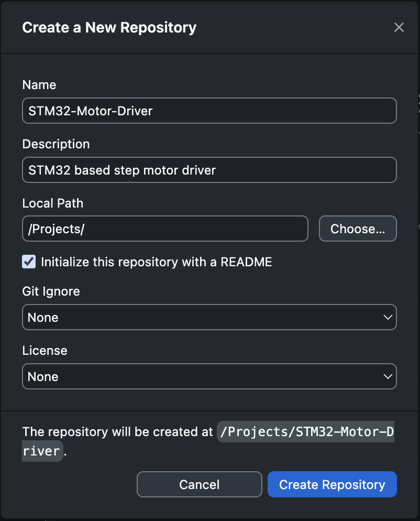Screen dimensions: 420x521
Task: Click the Git Ignore section label
Action: tap(51, 291)
